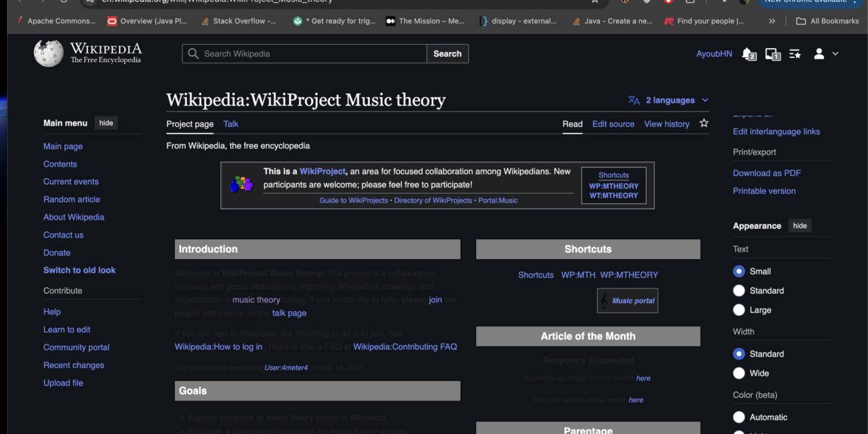Show more bookmarks chevron
This screenshot has height=434, width=868.
tap(772, 21)
